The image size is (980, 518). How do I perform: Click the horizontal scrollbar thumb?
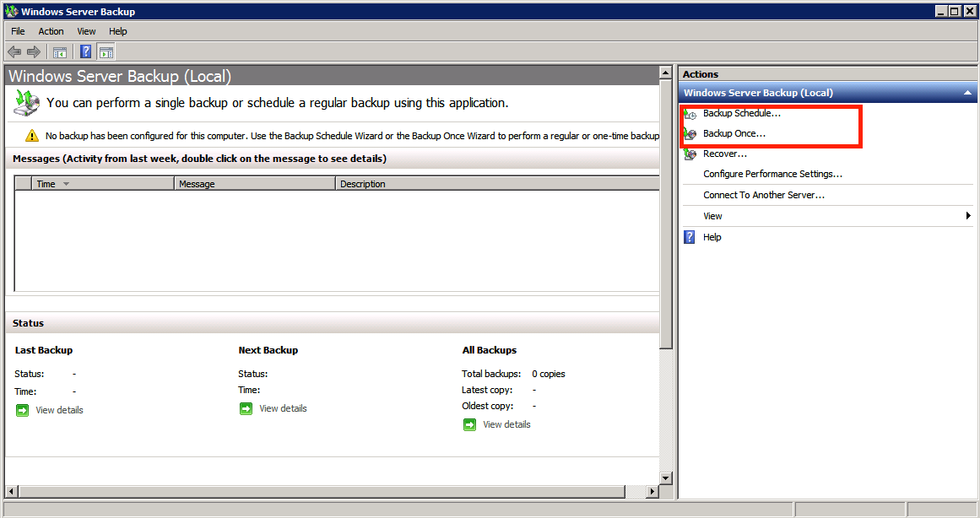pos(322,491)
